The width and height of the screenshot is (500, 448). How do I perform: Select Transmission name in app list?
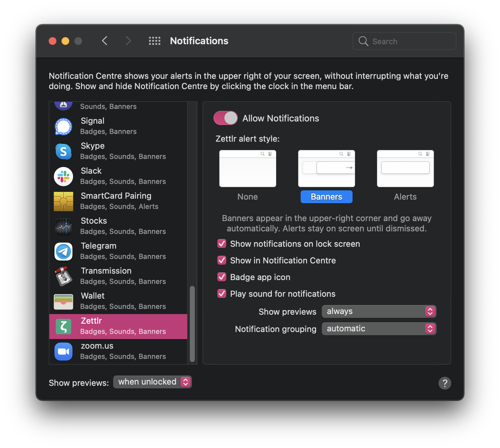(x=106, y=271)
